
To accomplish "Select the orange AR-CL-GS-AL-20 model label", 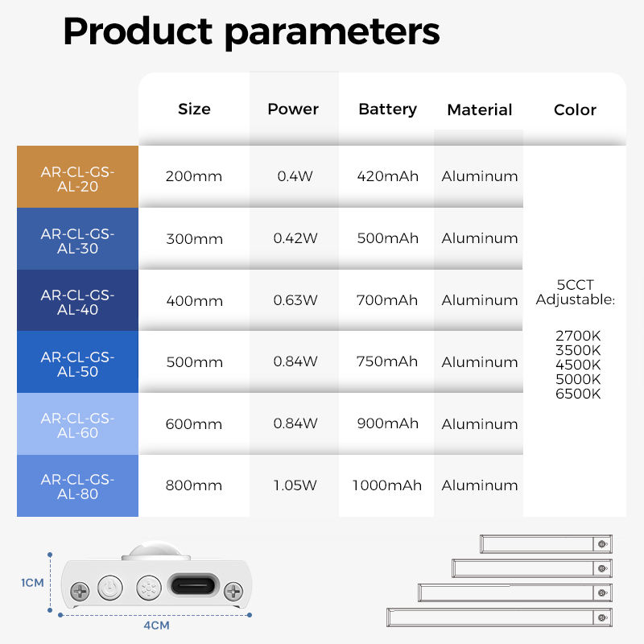I will coord(77,177).
